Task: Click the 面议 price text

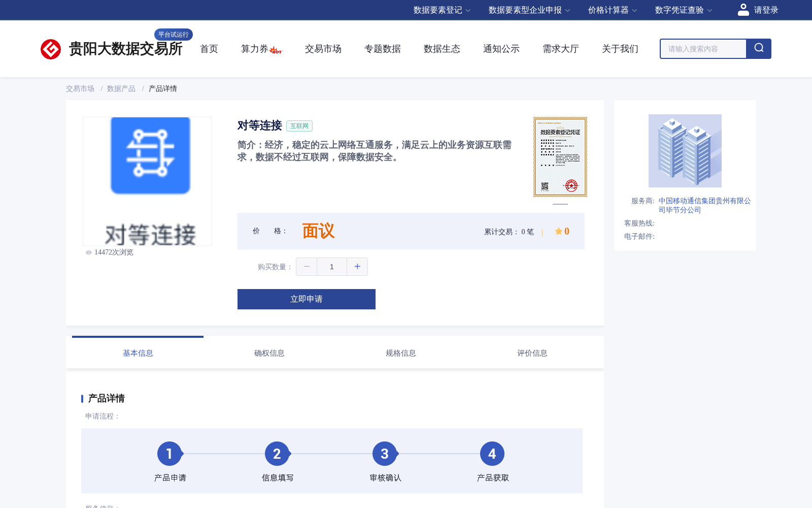Action: click(319, 231)
